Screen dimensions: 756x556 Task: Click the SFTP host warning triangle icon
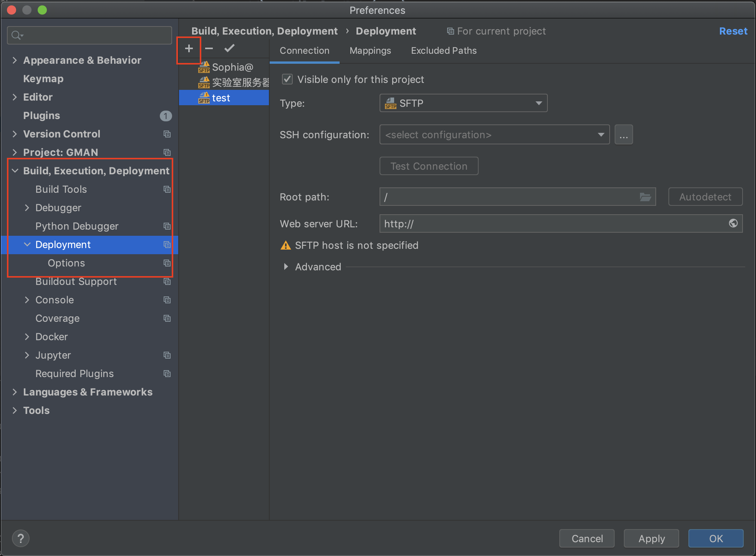point(286,245)
